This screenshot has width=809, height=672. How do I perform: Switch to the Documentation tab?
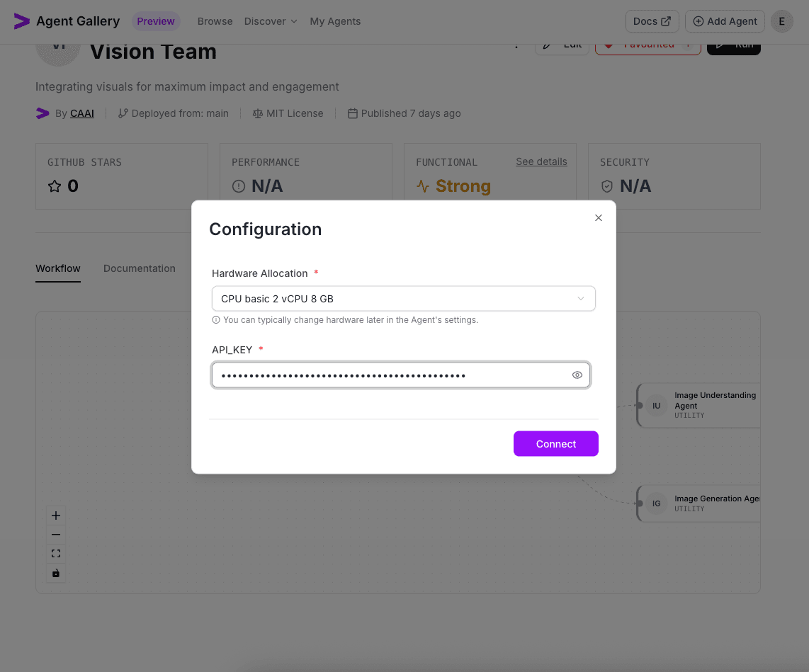(140, 268)
